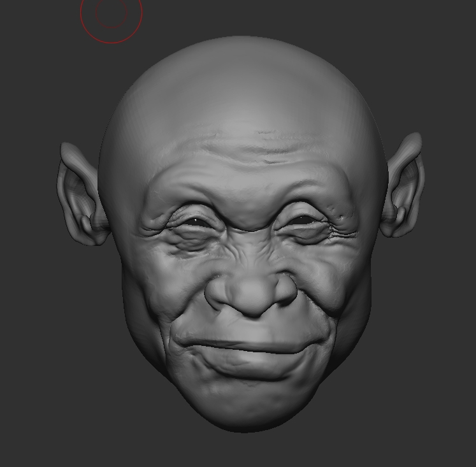Image resolution: width=476 pixels, height=467 pixels.
Task: Click the sculpt's eye on the right side
Action: point(305,220)
